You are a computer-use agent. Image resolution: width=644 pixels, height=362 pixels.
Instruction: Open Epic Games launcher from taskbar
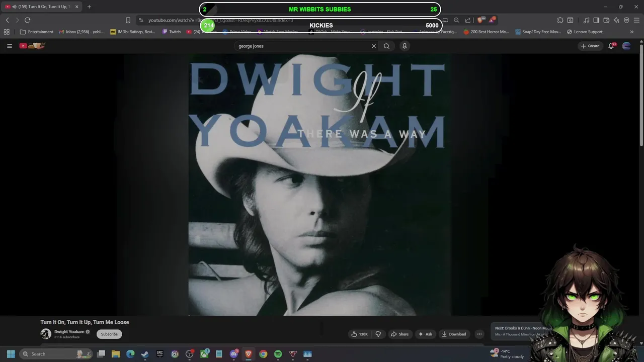pyautogui.click(x=160, y=354)
